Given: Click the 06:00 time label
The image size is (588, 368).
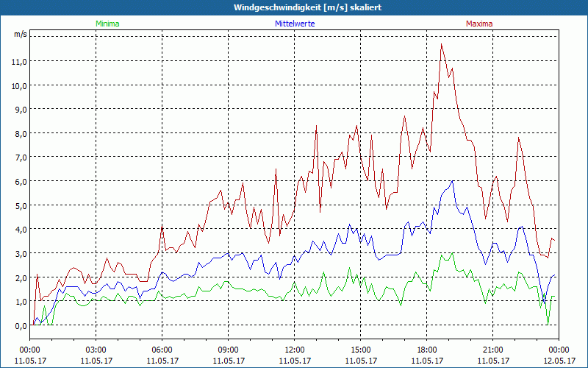Looking at the screenshot, I should point(162,350).
